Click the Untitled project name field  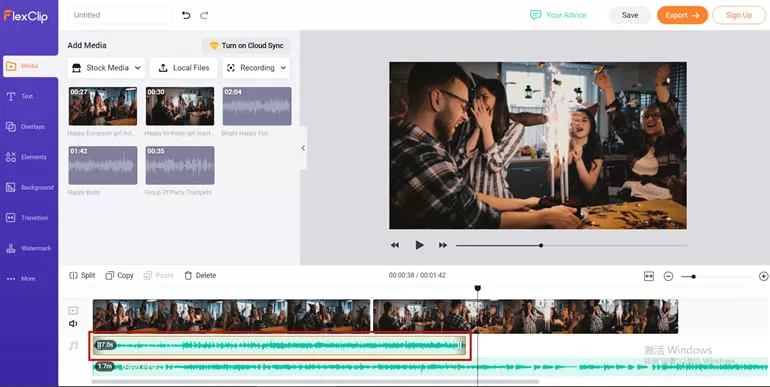(x=120, y=15)
